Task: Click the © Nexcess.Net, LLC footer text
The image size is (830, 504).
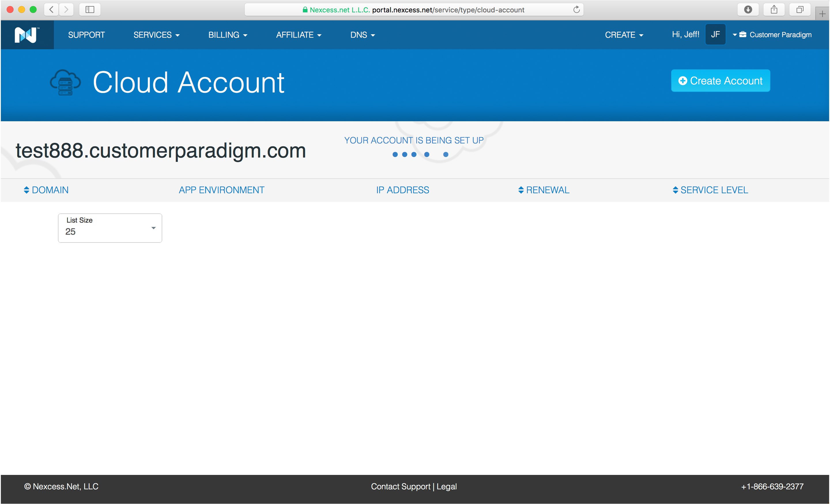Action: (x=61, y=486)
